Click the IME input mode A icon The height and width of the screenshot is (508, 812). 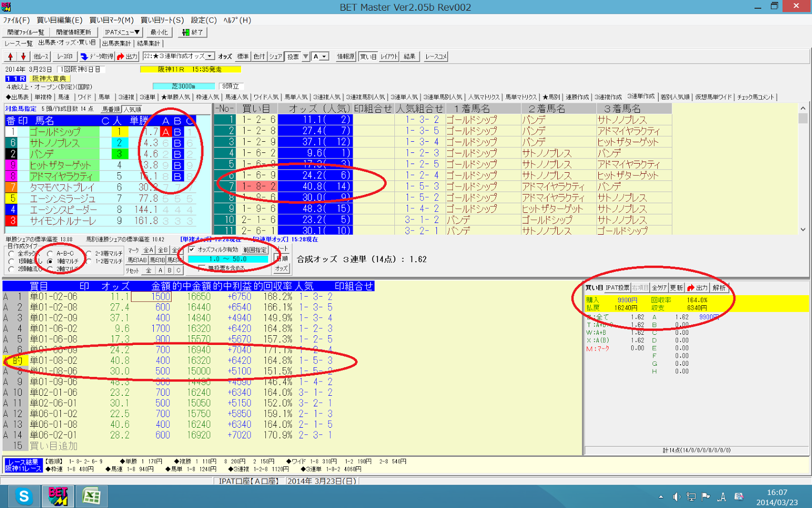tap(722, 497)
